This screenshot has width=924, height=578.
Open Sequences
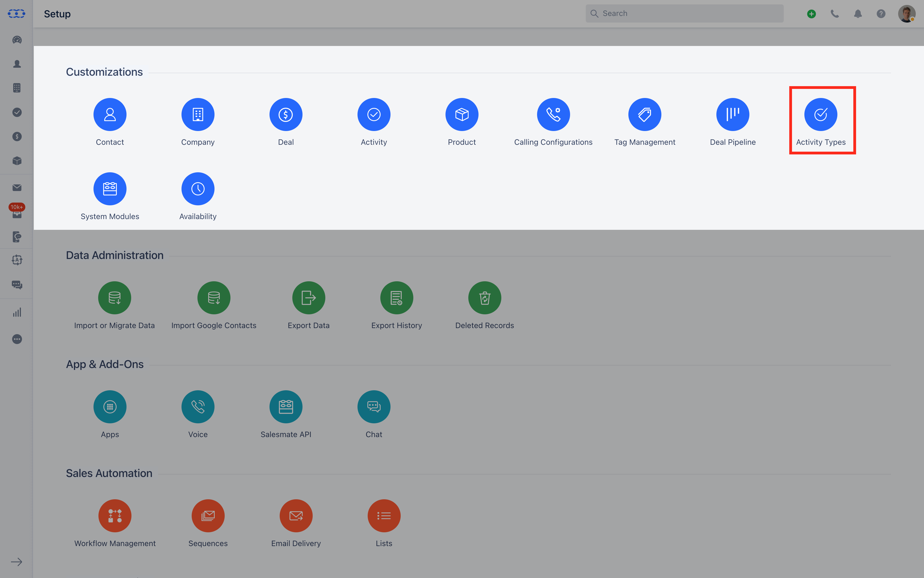208,516
